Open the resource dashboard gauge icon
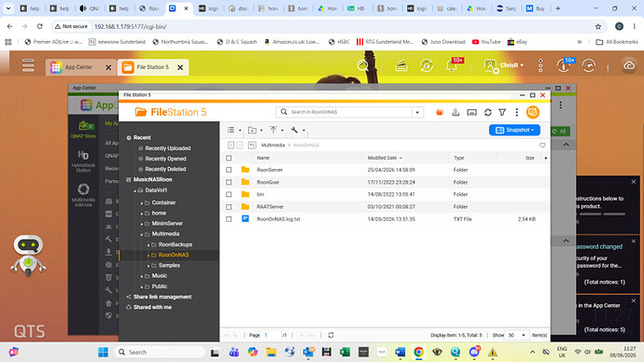 (589, 65)
